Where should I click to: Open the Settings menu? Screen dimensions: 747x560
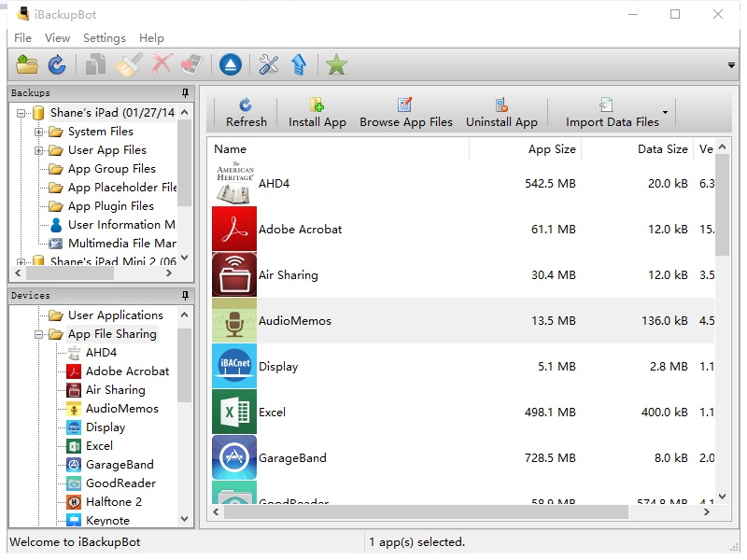click(x=105, y=38)
